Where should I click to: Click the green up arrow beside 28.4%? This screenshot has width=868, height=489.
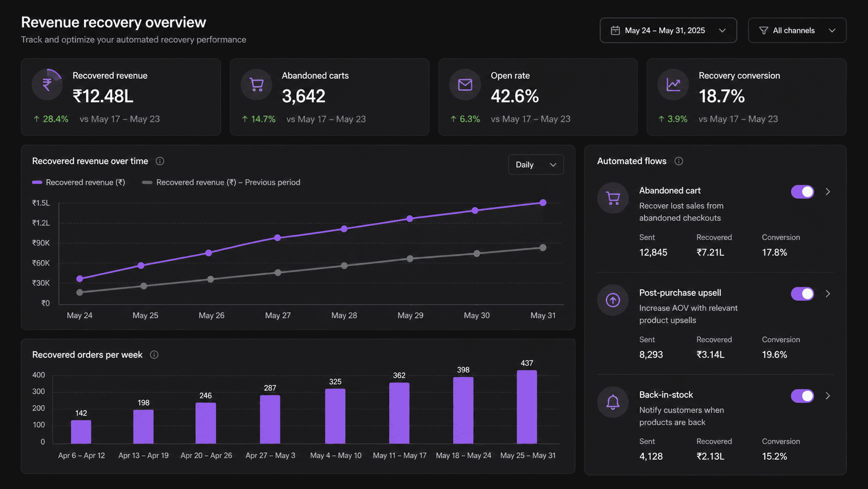coord(36,119)
